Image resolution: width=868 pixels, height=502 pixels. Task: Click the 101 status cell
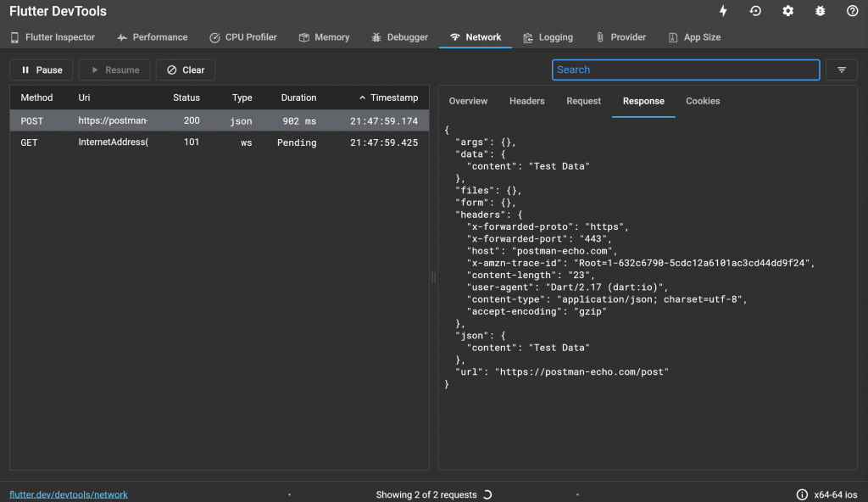click(x=192, y=142)
